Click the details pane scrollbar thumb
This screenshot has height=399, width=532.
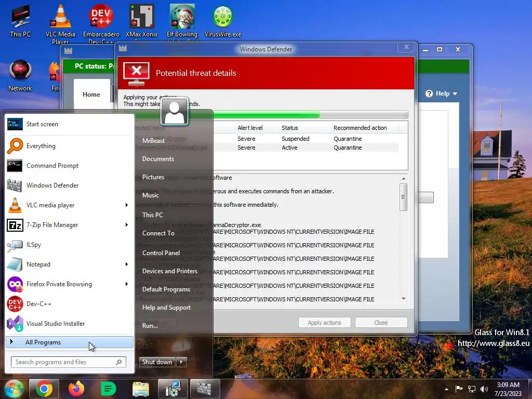403,197
